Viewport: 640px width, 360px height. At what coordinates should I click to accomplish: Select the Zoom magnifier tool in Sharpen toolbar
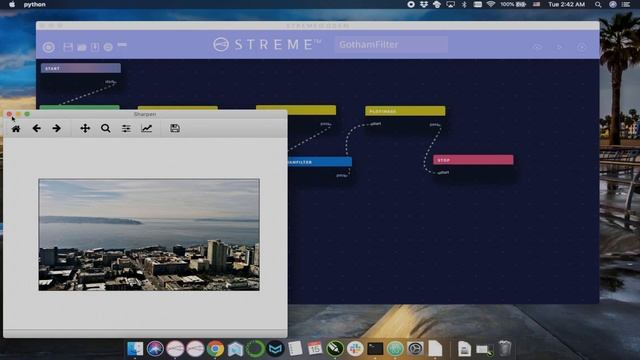[x=106, y=129]
